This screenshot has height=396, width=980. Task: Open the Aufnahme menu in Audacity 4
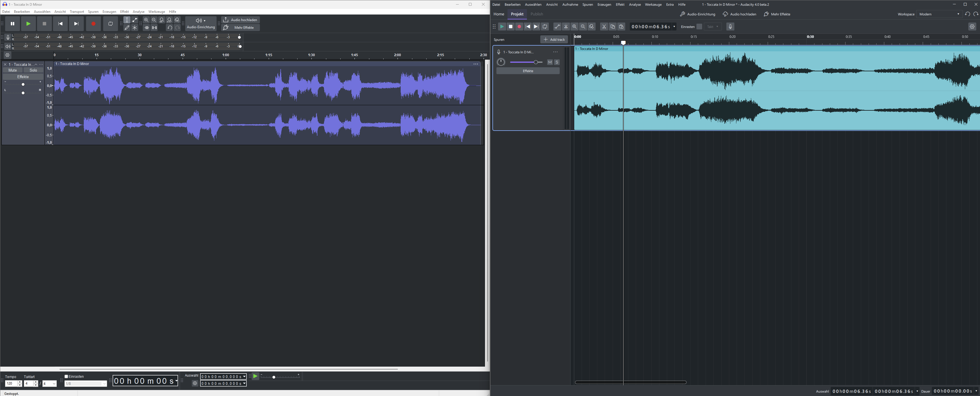570,5
